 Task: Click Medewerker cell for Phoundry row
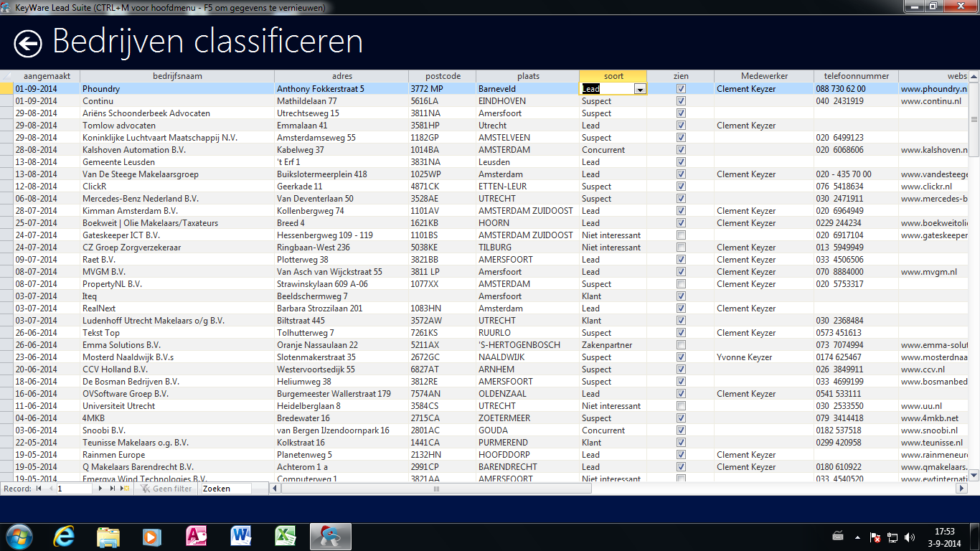point(763,89)
